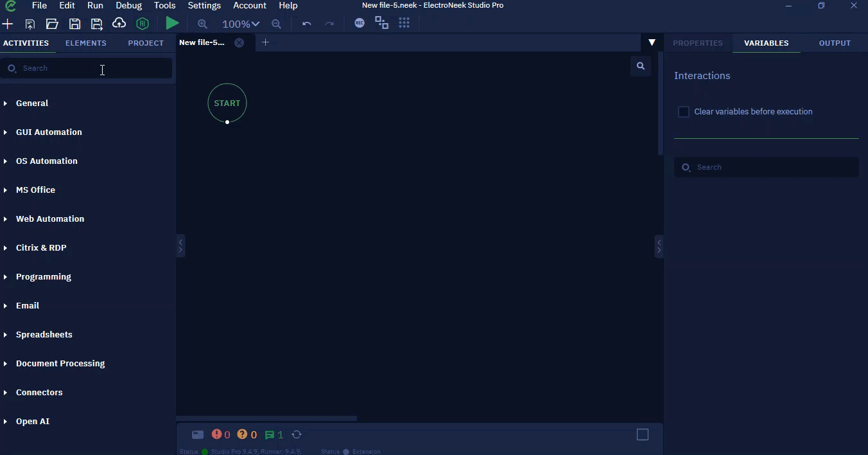The width and height of the screenshot is (868, 455).
Task: Show messages count in console bar
Action: [x=274, y=434]
